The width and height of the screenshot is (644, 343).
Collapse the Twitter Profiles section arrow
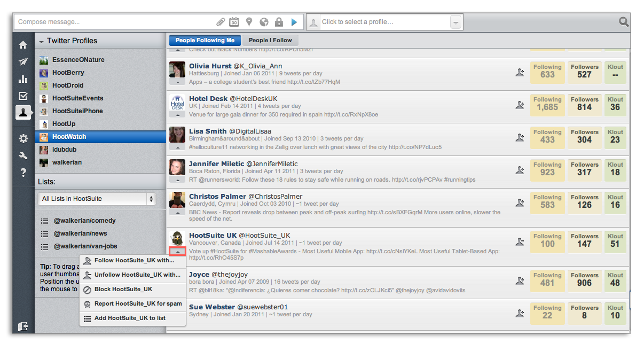coord(41,41)
